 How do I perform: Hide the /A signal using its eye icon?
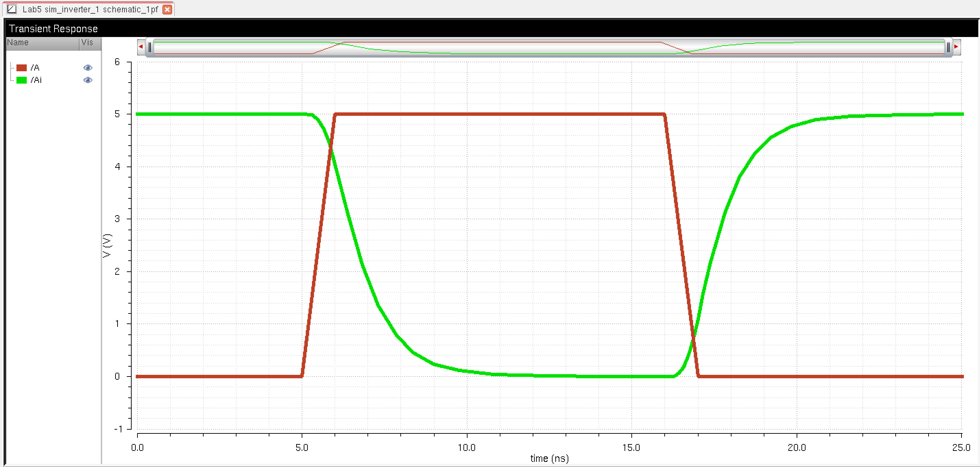[x=88, y=68]
